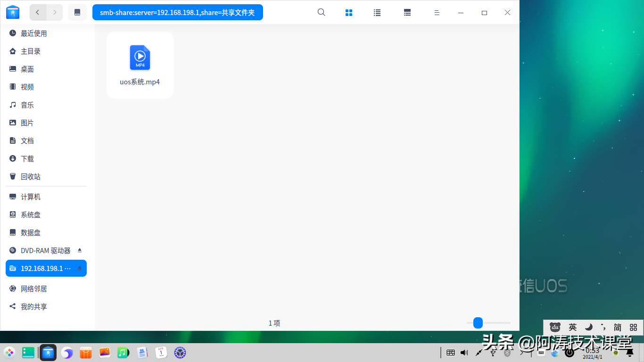The image size is (644, 362).
Task: Adjust the icon size slider
Action: point(478,323)
